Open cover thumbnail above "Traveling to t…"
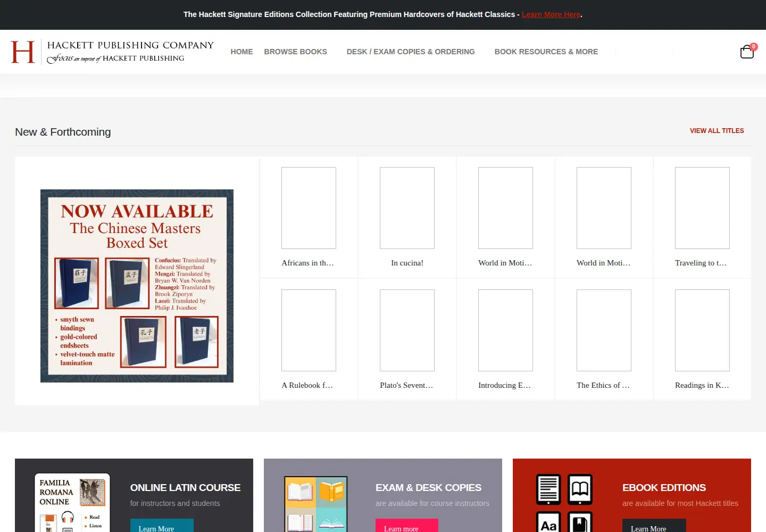 pos(702,208)
